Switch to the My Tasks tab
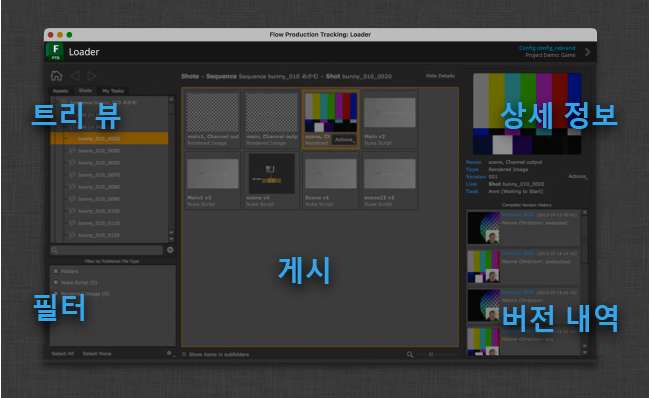 coord(113,91)
